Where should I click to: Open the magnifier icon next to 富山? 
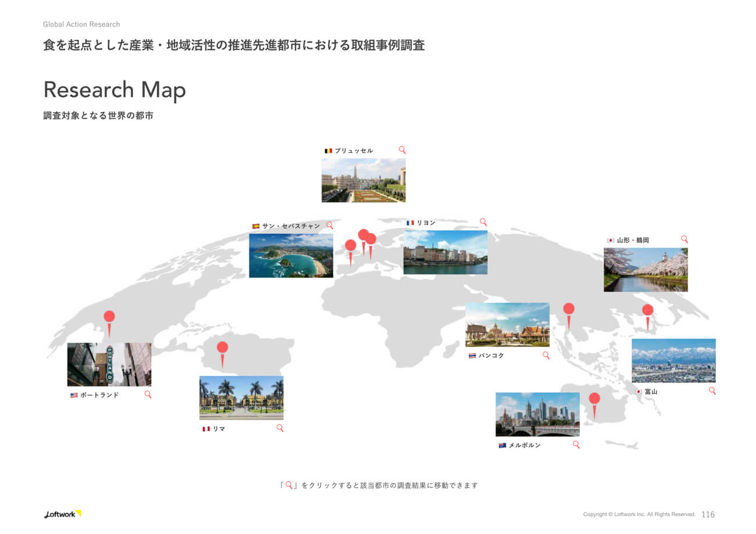point(712,392)
